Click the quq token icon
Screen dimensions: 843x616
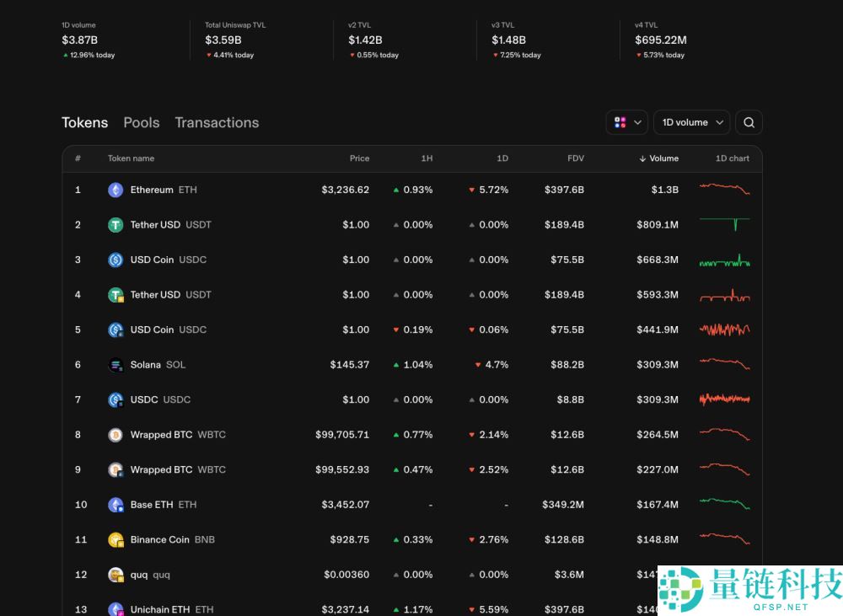click(115, 575)
